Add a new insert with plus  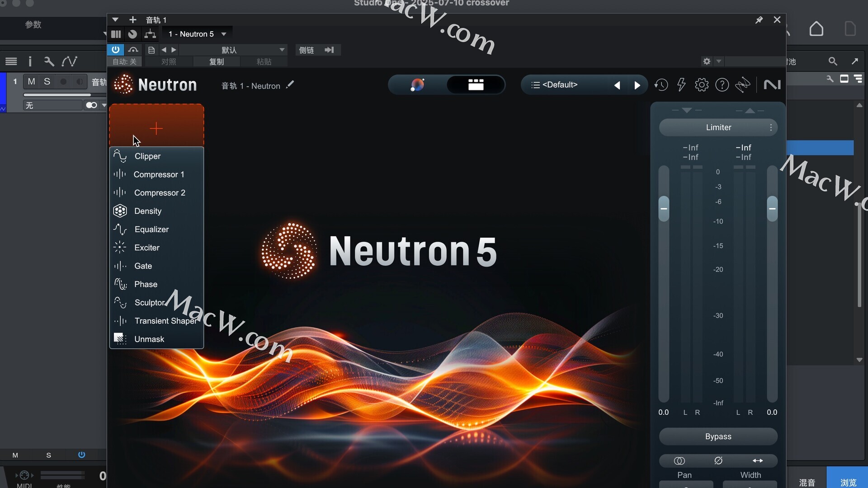(x=132, y=19)
